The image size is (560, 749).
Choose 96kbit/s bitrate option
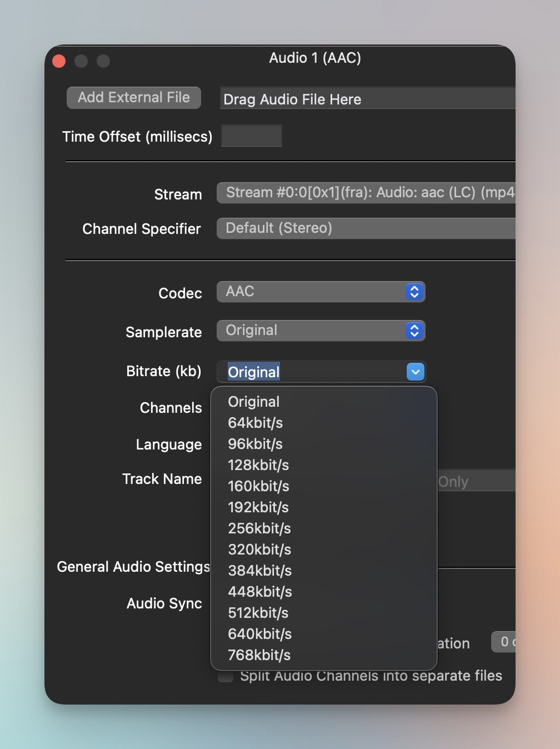(x=256, y=444)
